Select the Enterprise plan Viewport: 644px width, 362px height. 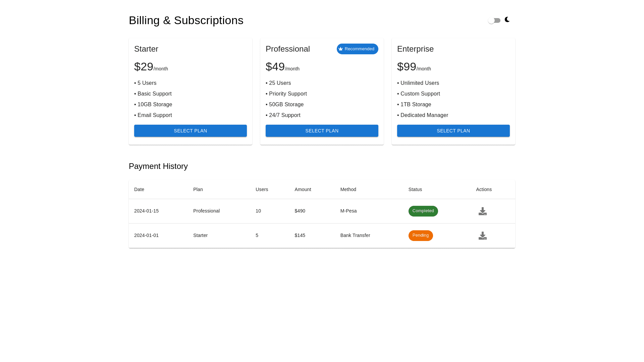(453, 131)
